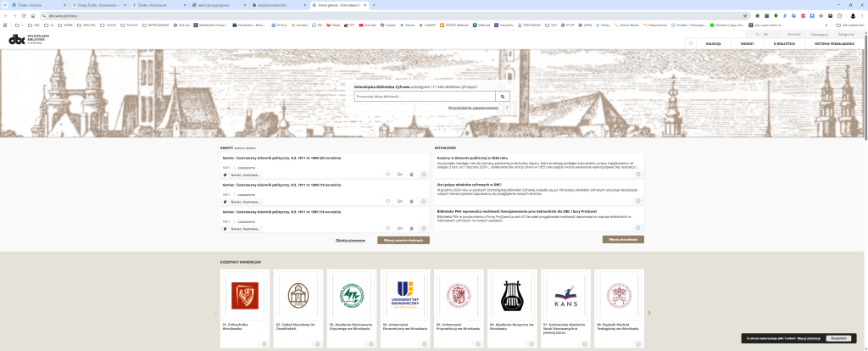Open the site information icon in the address bar

(x=44, y=16)
